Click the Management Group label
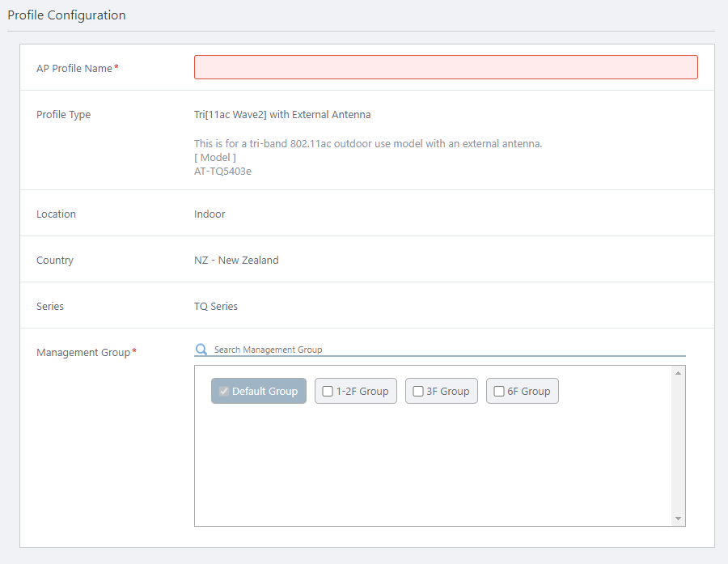The height and width of the screenshot is (564, 728). point(83,353)
